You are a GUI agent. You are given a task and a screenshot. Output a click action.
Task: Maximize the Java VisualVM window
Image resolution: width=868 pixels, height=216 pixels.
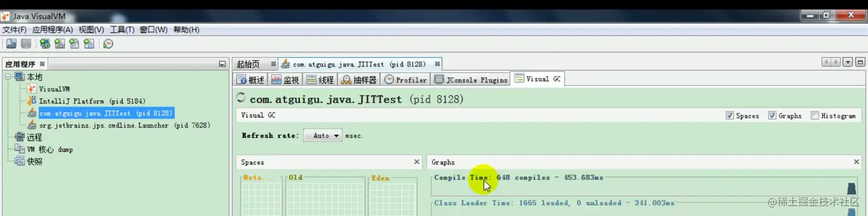(827, 15)
